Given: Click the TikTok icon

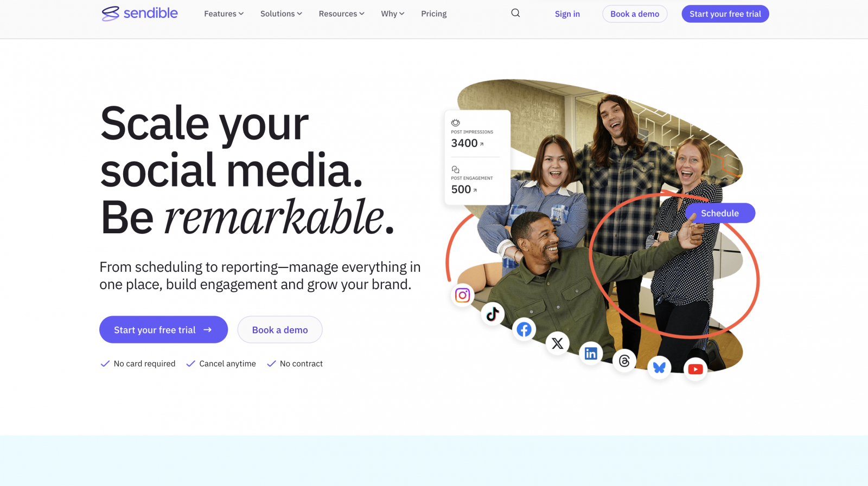Looking at the screenshot, I should click(493, 314).
